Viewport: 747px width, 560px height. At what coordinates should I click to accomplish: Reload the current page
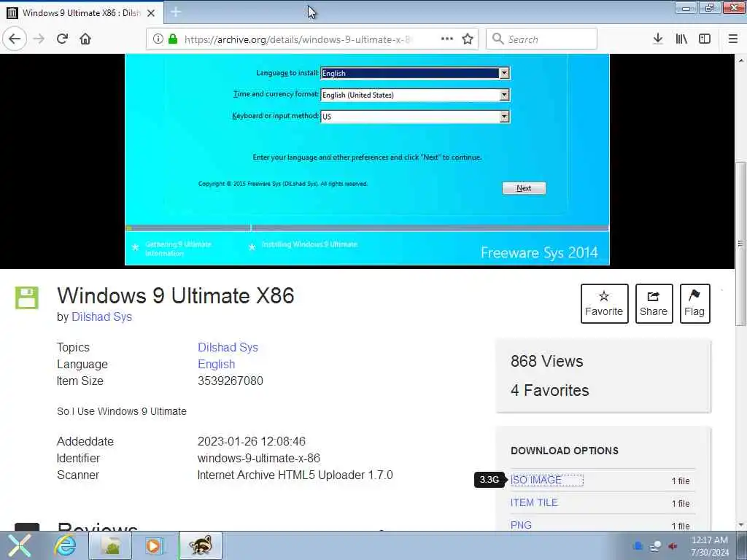point(63,39)
